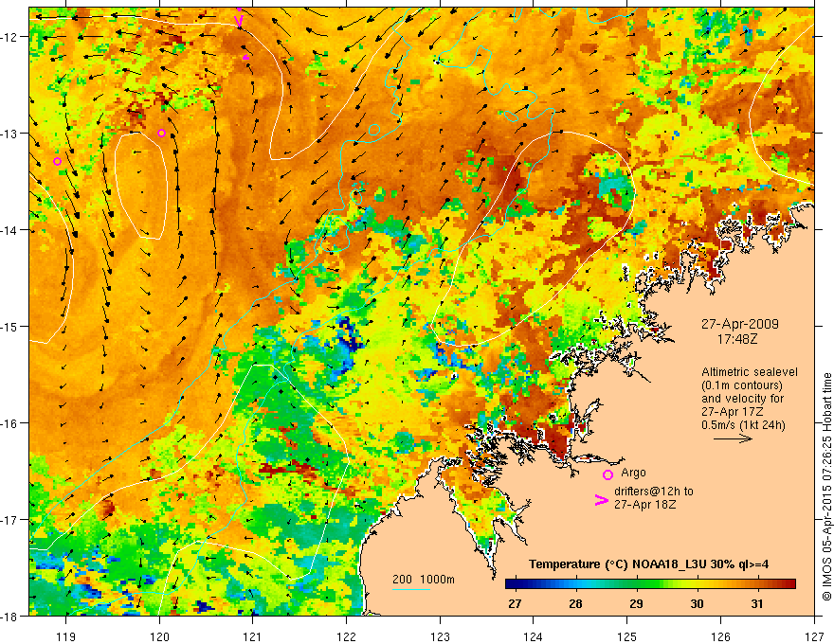
Task: Select the small magenta drifter triangle near 121°E
Action: pyautogui.click(x=246, y=58)
